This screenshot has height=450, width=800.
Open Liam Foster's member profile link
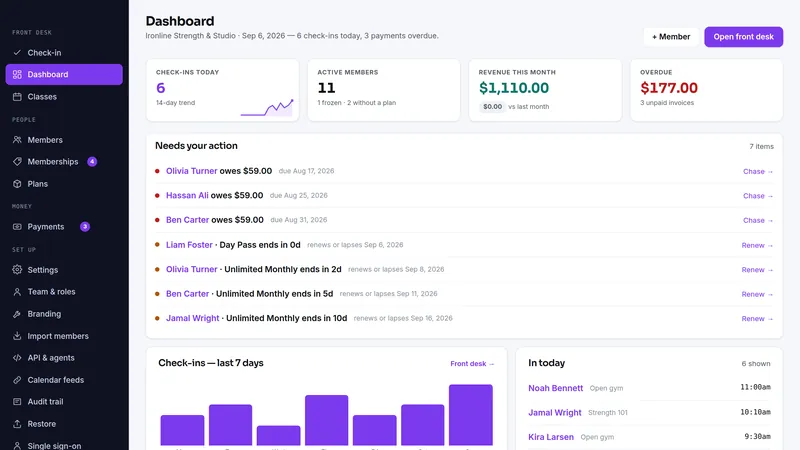[x=189, y=245]
